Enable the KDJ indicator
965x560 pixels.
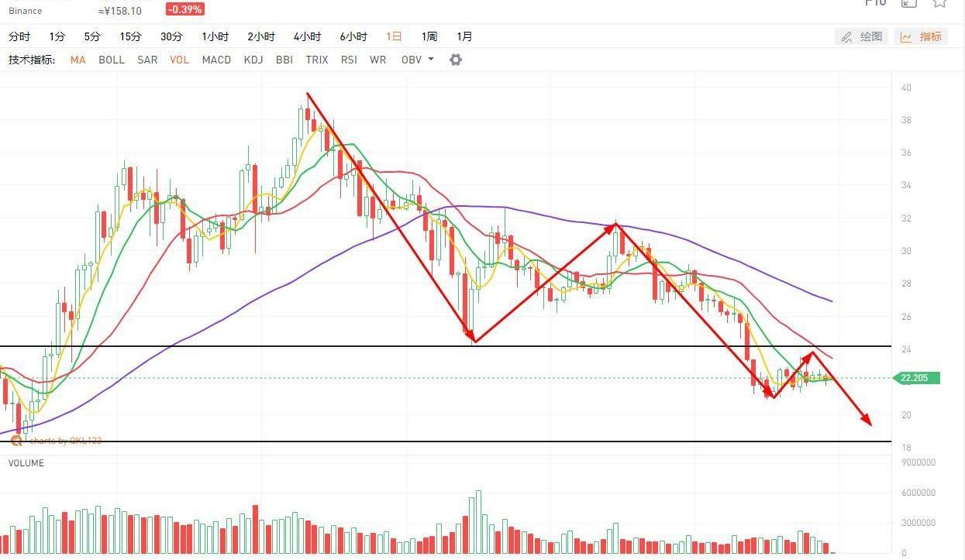(253, 60)
